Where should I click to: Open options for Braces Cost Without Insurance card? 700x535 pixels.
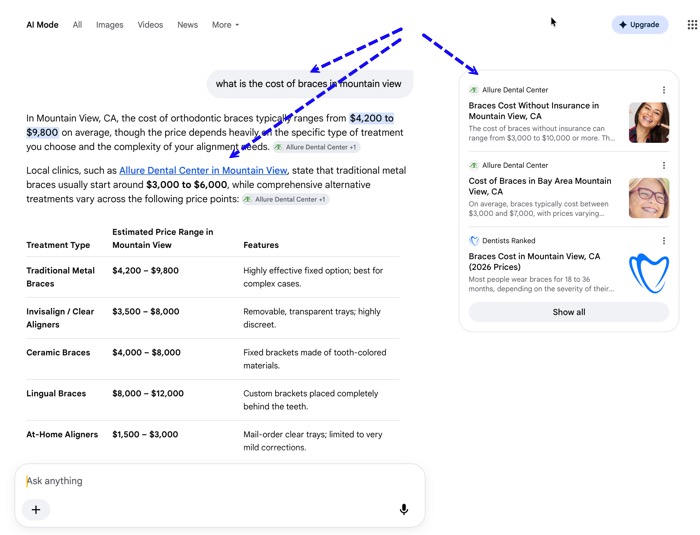point(664,90)
